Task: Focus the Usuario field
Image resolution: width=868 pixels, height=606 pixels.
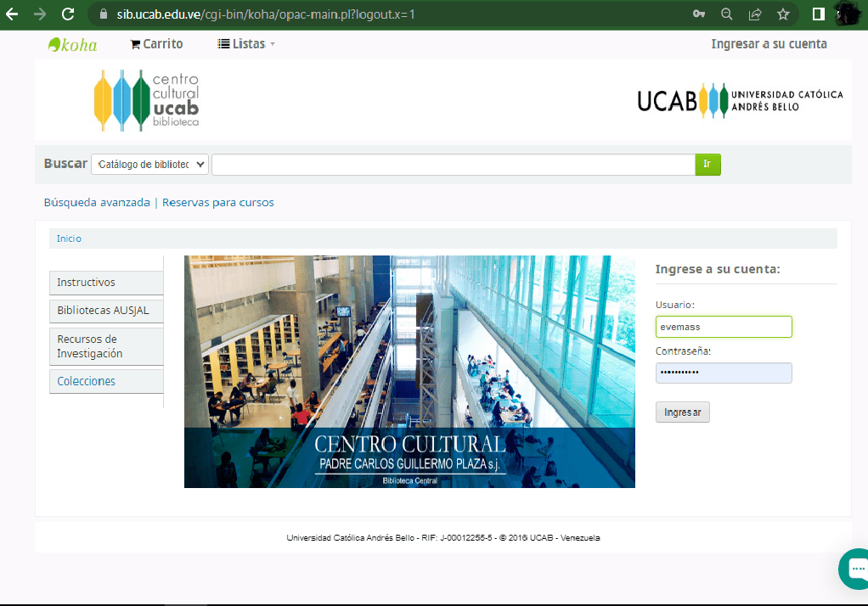Action: point(724,327)
